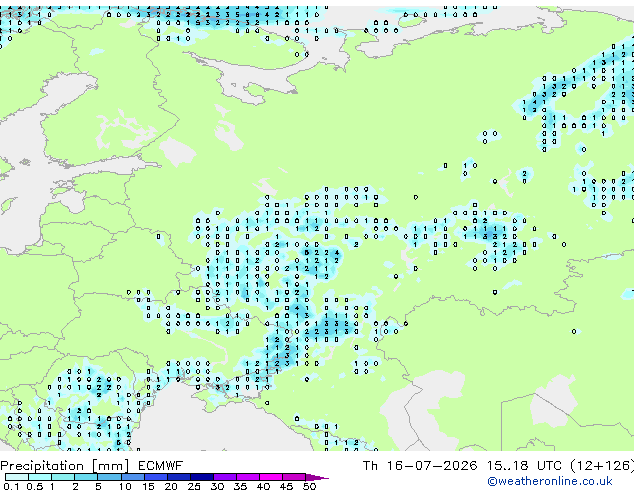Click the 35–40 mm magenta legend swatch

[248, 477]
